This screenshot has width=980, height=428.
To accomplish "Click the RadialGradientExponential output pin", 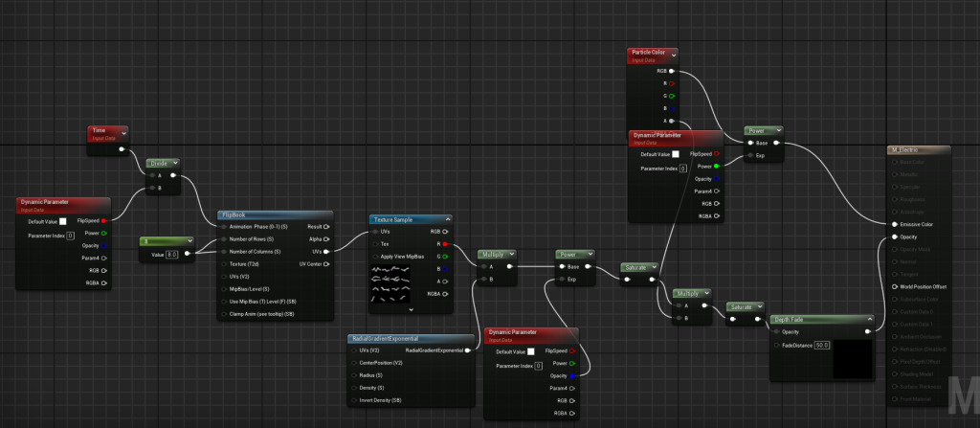I will [x=468, y=350].
